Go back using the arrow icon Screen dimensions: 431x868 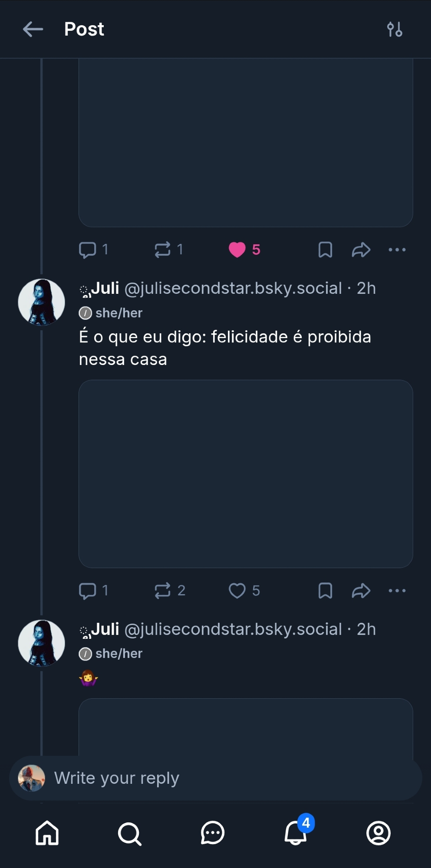point(33,30)
